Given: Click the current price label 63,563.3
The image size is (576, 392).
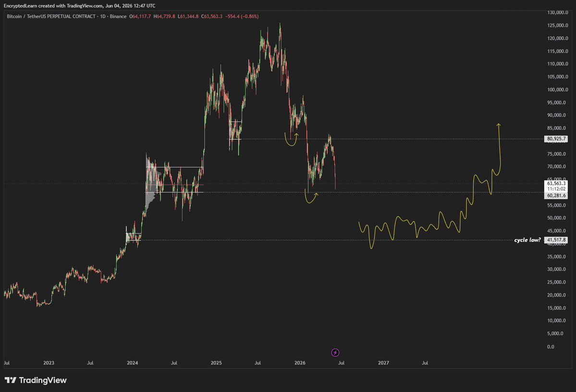Looking at the screenshot, I should click(556, 183).
